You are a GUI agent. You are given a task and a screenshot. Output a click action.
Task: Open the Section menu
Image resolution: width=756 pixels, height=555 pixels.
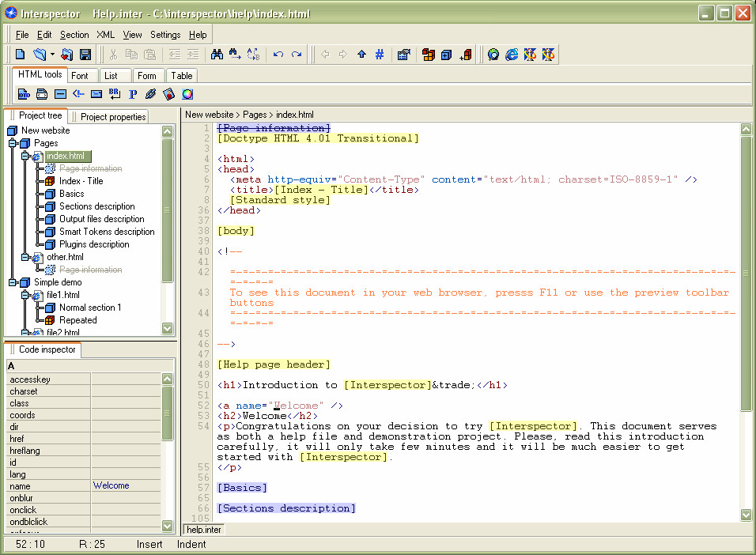point(74,35)
